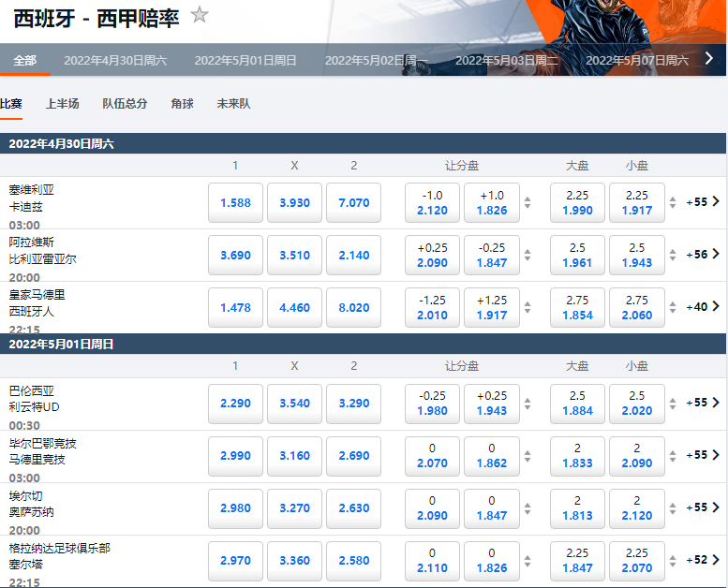
Task: Expand +56 markets for 阿拉维斯 match
Action: tap(703, 254)
